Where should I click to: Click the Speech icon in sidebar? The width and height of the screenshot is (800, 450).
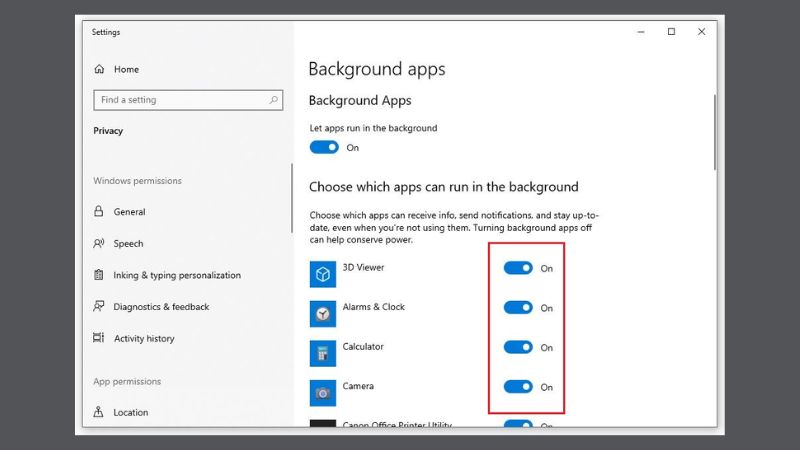pyautogui.click(x=99, y=244)
